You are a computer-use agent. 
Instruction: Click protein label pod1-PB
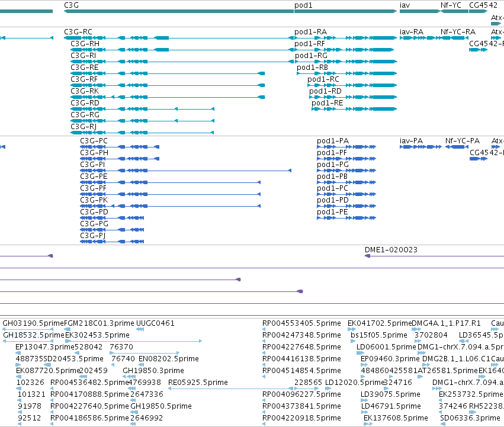coord(332,176)
